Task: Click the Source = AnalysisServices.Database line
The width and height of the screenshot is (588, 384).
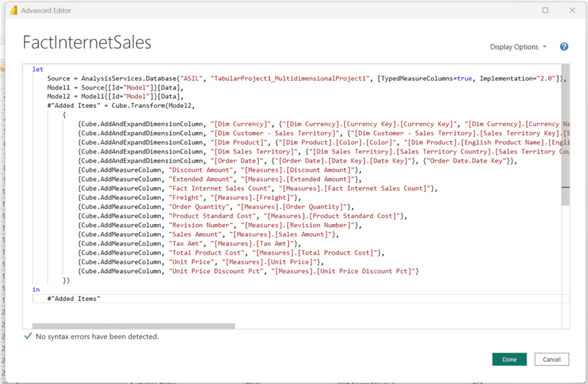Action: (196, 78)
